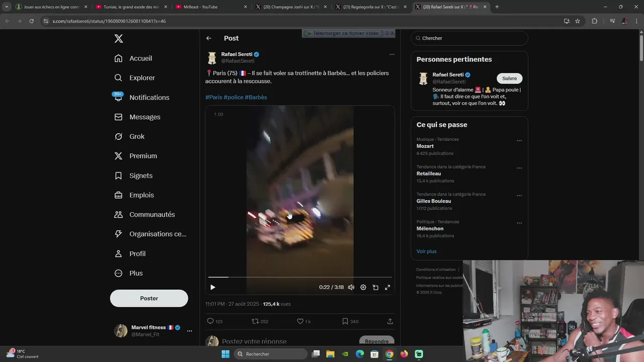Open browser extensions puzzle icon

[594, 21]
